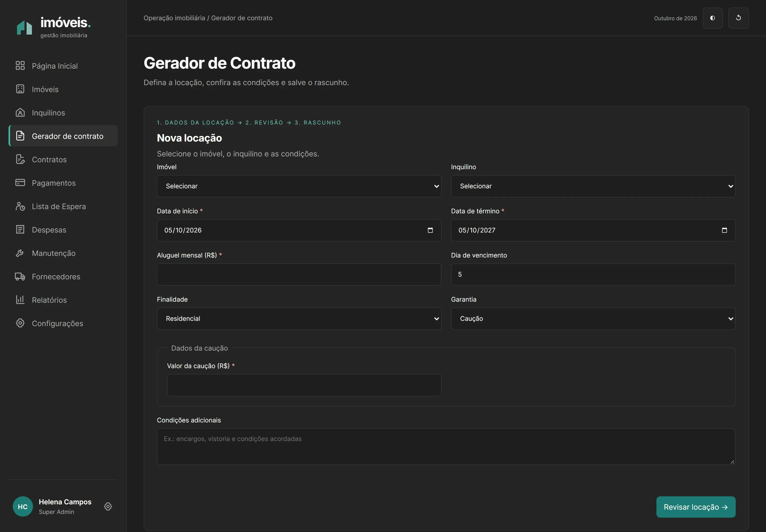This screenshot has height=532, width=766.
Task: Click the Manutenção wrench icon
Action: (20, 253)
